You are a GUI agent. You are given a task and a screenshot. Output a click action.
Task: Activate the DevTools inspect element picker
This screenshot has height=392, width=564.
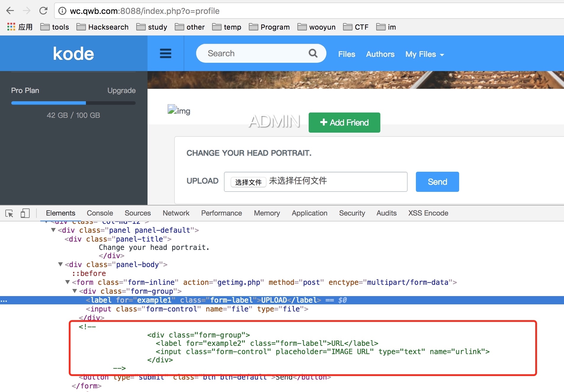coord(9,213)
